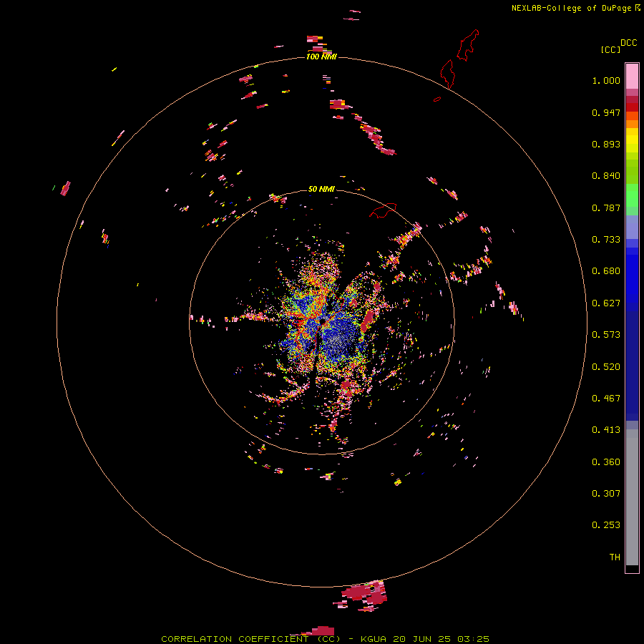The image size is (644, 644).
Task: Click the red island outline inside 50 NMI ring
Action: coord(383,210)
